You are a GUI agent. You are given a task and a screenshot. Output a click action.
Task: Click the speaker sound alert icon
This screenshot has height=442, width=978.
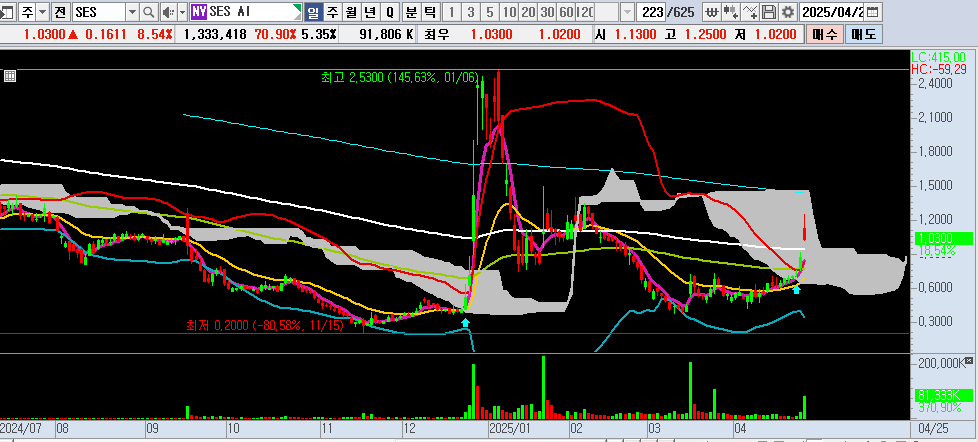tap(168, 11)
